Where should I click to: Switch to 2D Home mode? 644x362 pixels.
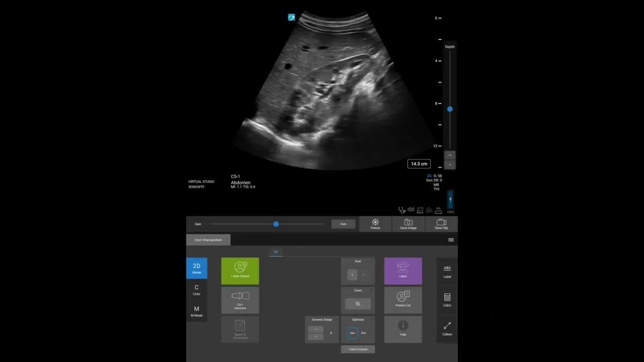coord(197,268)
